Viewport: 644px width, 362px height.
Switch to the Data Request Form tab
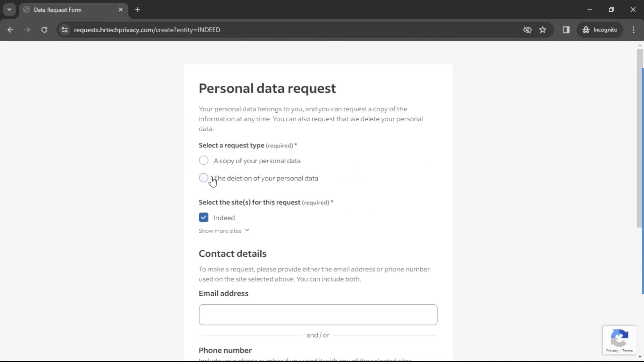point(72,10)
